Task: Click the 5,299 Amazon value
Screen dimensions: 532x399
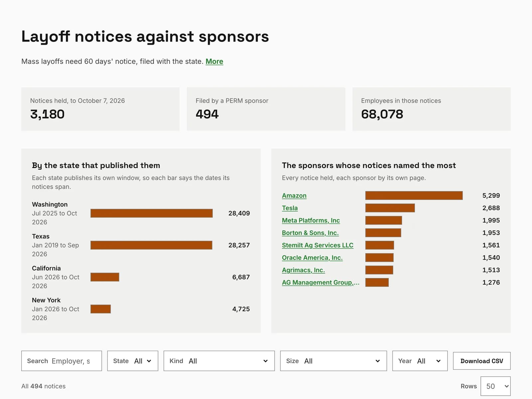Action: pos(491,196)
